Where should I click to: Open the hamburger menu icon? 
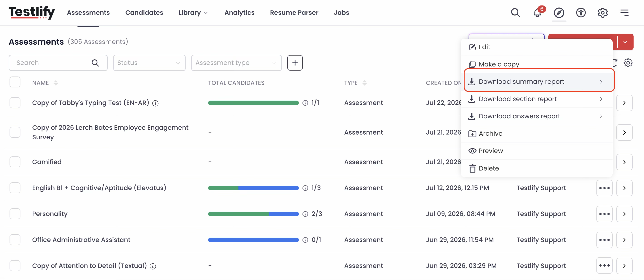pos(624,13)
